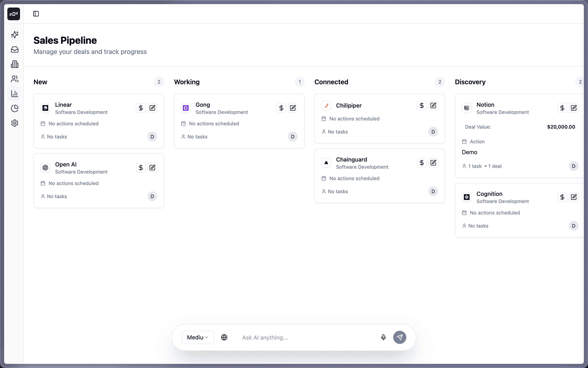Toggle the web search globe icon
588x368 pixels.
224,337
